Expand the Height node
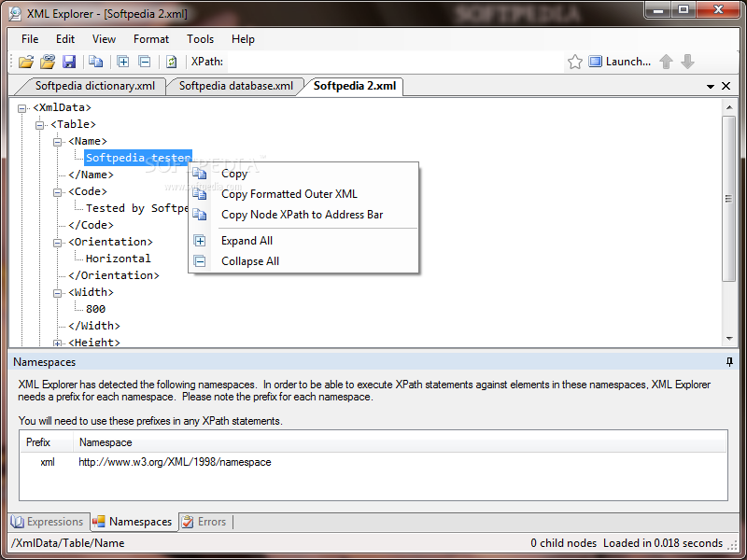 pyautogui.click(x=57, y=343)
